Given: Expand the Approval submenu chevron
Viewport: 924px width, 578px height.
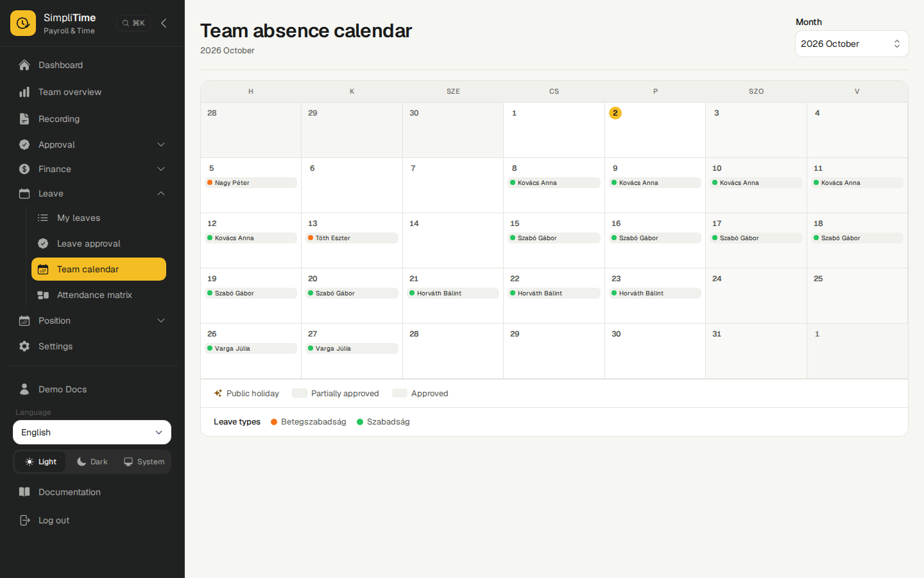Looking at the screenshot, I should (161, 144).
